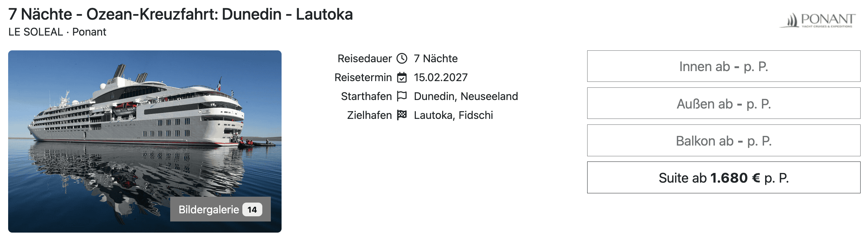Click the Reisetermin label
Image resolution: width=868 pixels, height=240 pixels.
coord(363,77)
